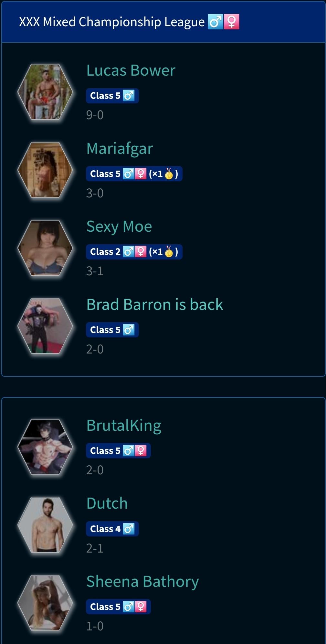This screenshot has width=326, height=644.
Task: Click the male symbol icon on Brad Barron's badge
Action: (129, 330)
